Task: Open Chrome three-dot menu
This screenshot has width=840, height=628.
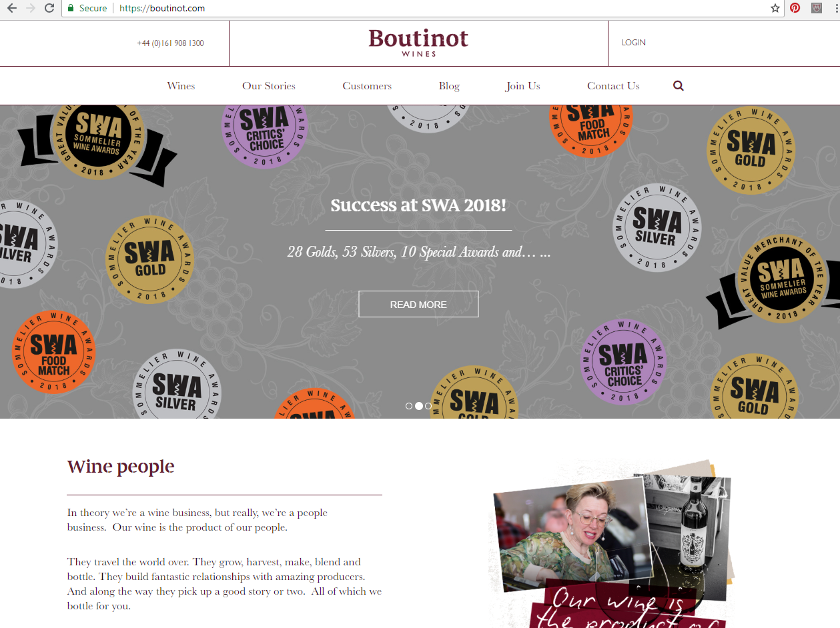Action: tap(835, 8)
